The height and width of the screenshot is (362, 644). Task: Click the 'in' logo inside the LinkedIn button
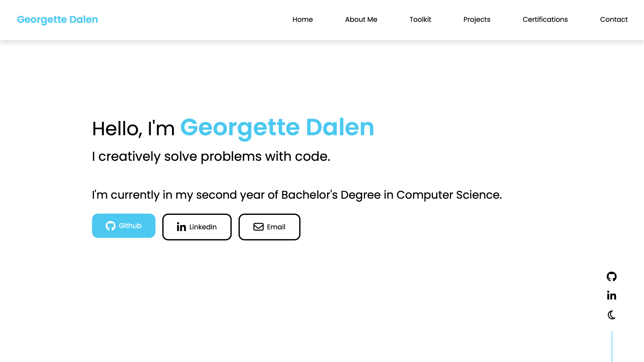(181, 227)
